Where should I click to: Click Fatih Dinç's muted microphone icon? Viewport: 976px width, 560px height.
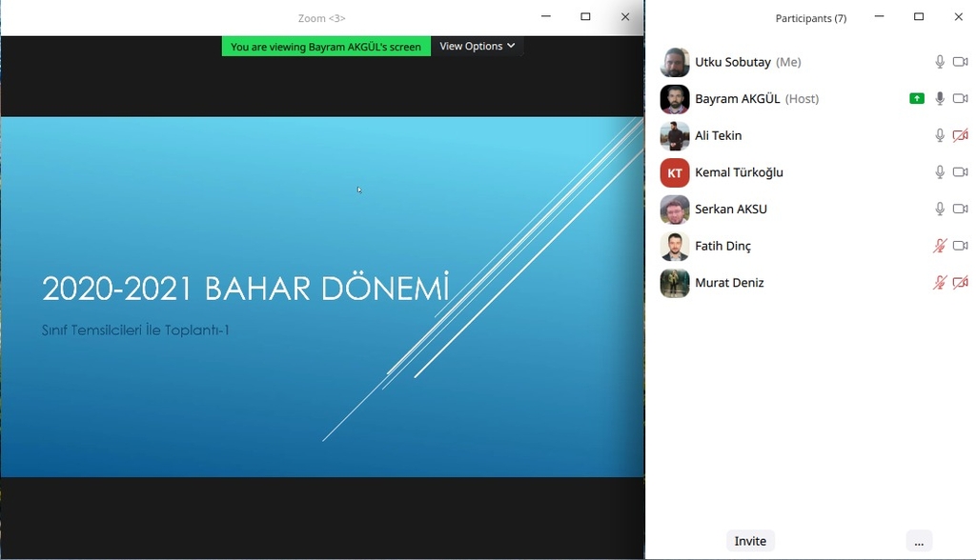click(939, 246)
